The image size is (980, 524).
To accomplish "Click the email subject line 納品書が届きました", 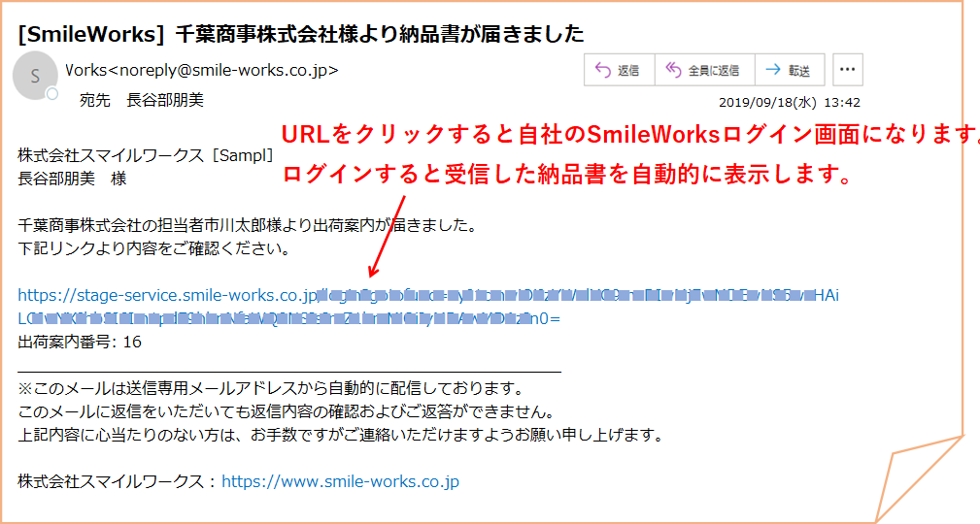I will point(301,33).
